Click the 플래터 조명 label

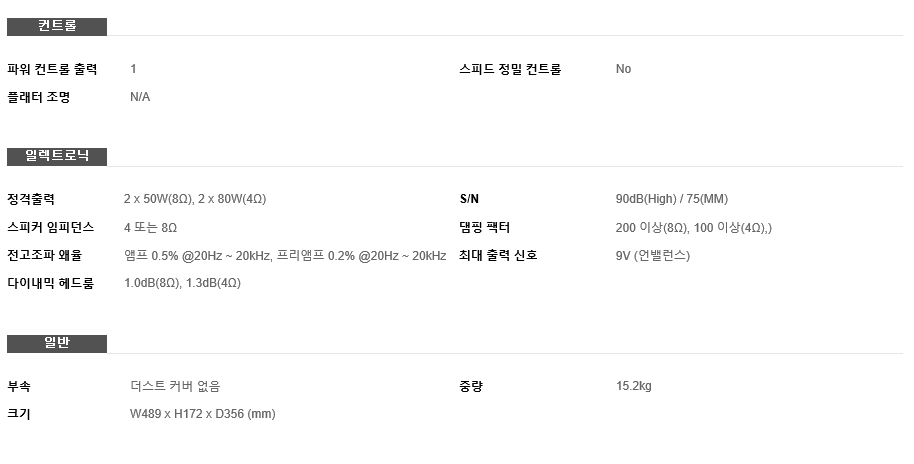38,97
